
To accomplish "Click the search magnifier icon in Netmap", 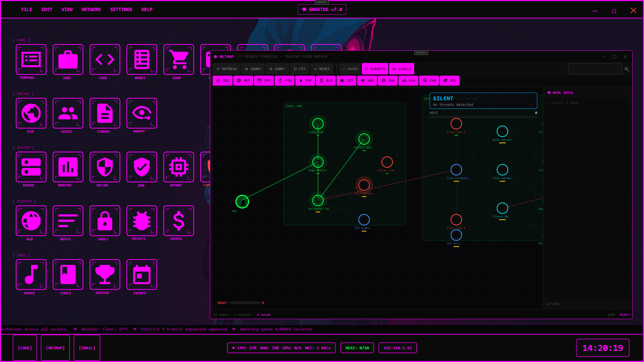I will click(x=627, y=69).
